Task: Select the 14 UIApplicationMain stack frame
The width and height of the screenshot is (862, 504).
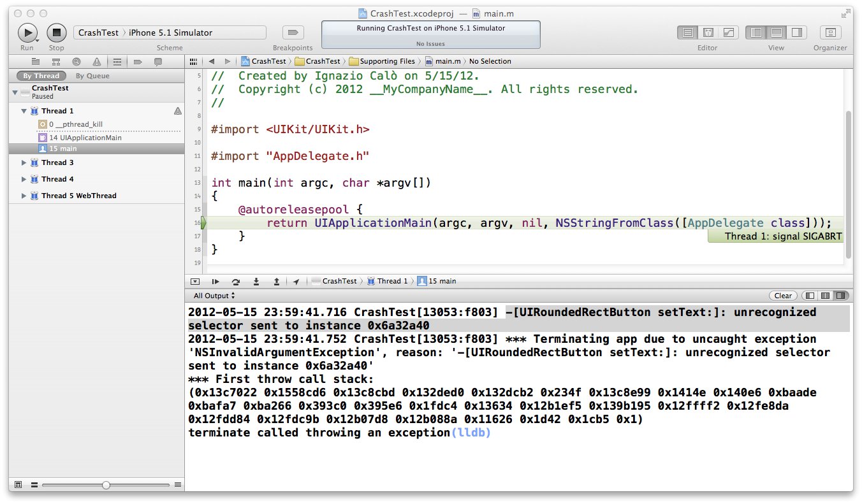Action: click(x=85, y=138)
